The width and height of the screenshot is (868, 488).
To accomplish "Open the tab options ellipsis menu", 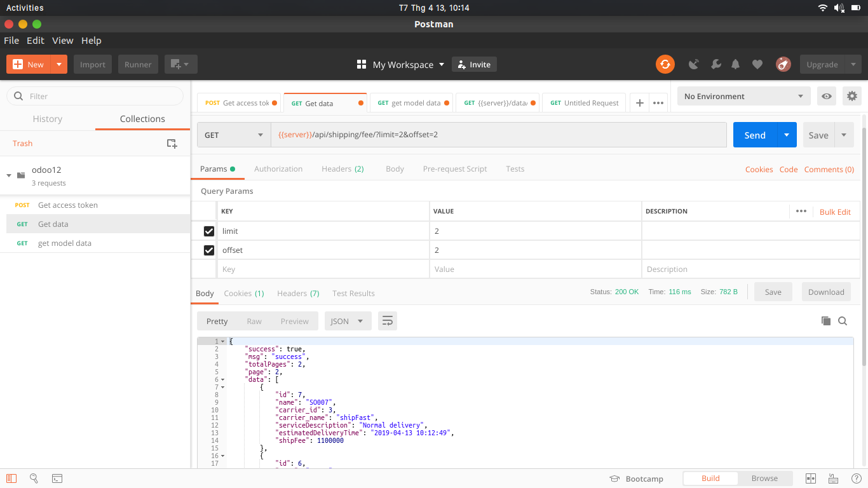I will [x=658, y=103].
